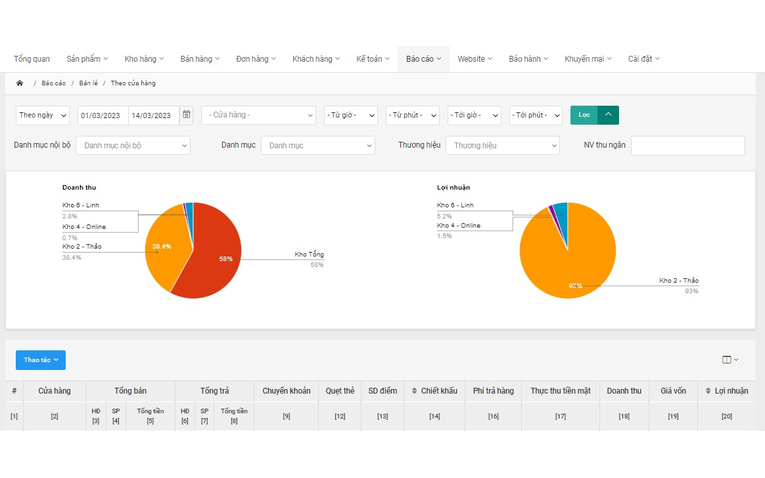
Task: Open the Danh mục nội bộ dropdown
Action: point(133,145)
